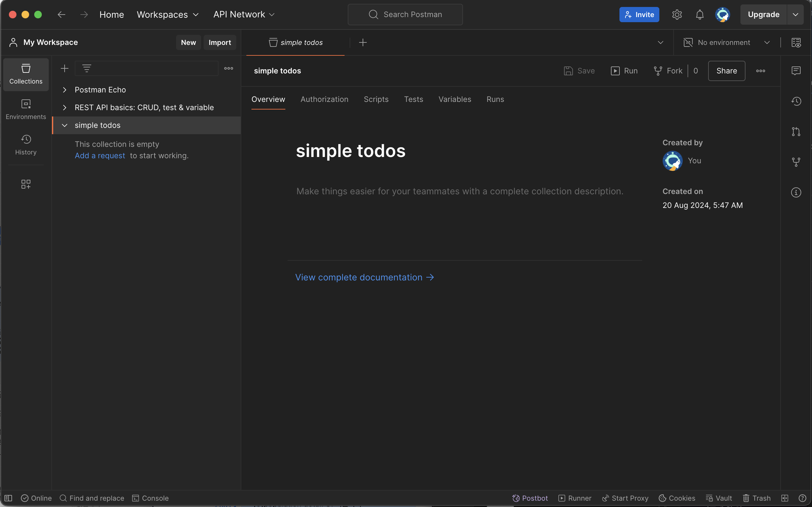
Task: Open the forks icon in right sidebar
Action: coord(796,162)
